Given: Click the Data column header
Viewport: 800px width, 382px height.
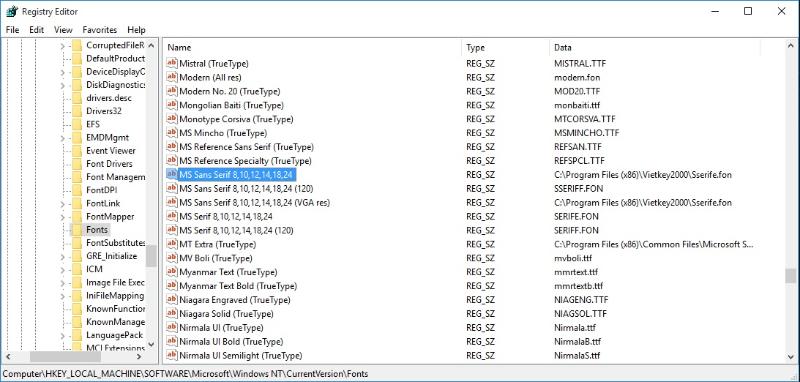Looking at the screenshot, I should [x=655, y=47].
